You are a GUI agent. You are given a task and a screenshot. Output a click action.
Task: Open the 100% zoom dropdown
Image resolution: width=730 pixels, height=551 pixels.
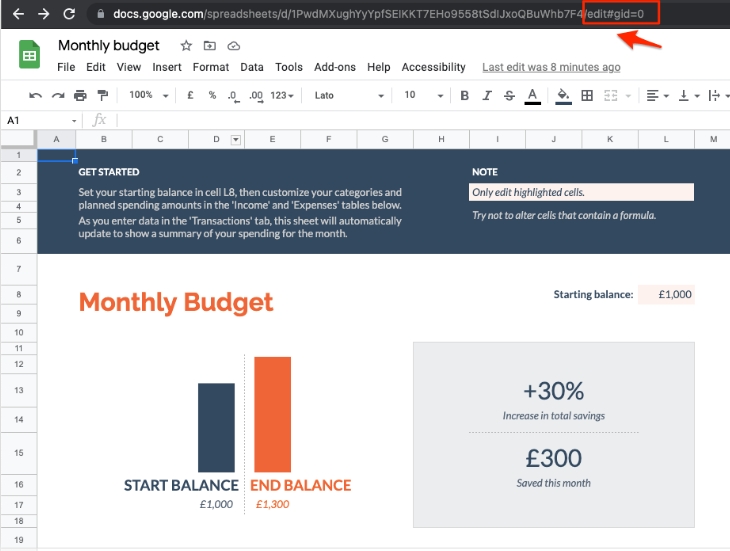149,95
